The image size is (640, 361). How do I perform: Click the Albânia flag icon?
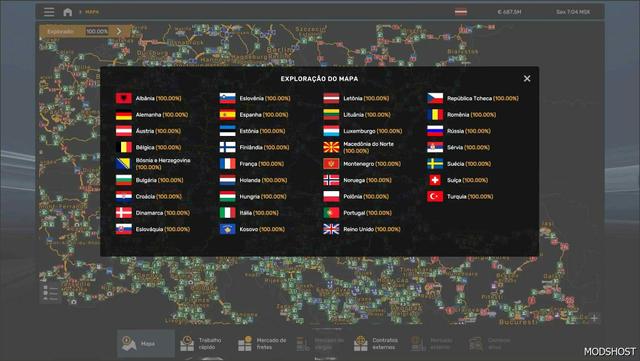pyautogui.click(x=124, y=98)
